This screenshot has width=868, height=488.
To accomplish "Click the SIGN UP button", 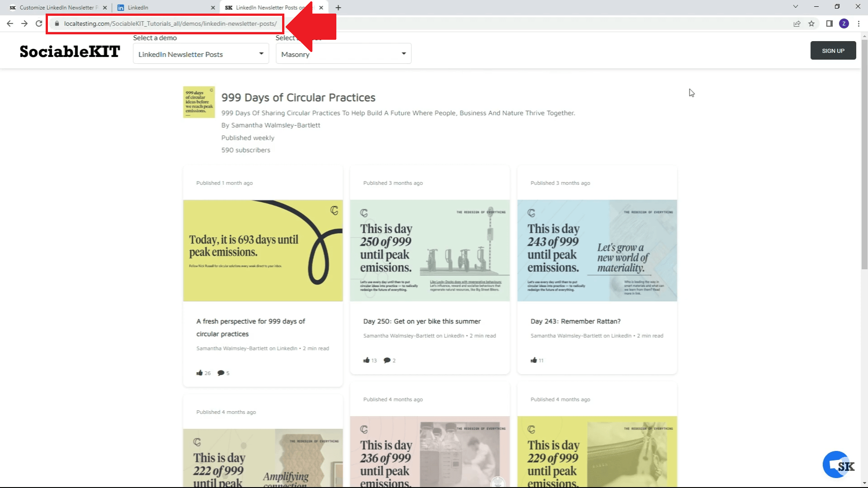I will point(833,50).
